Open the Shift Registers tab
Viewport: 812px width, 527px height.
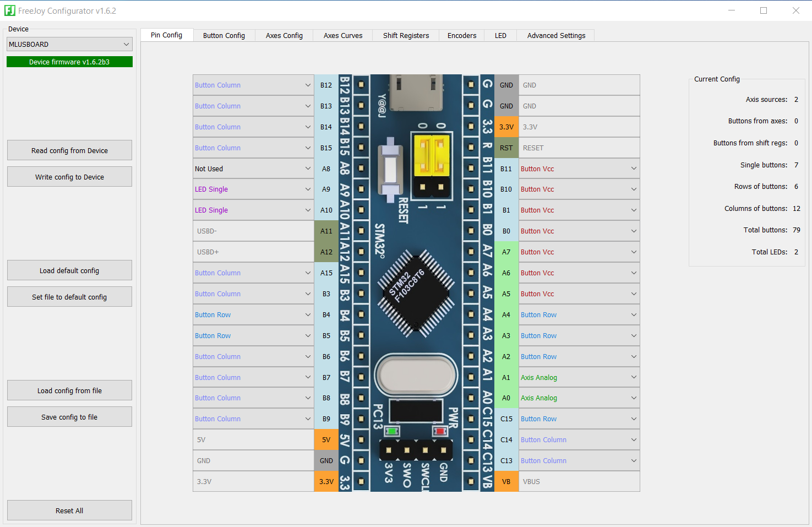[406, 35]
